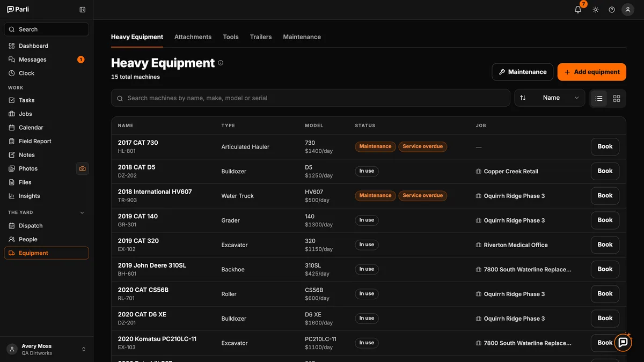Open Dispatch in the sidebar
Image resolution: width=644 pixels, height=362 pixels.
click(46, 226)
